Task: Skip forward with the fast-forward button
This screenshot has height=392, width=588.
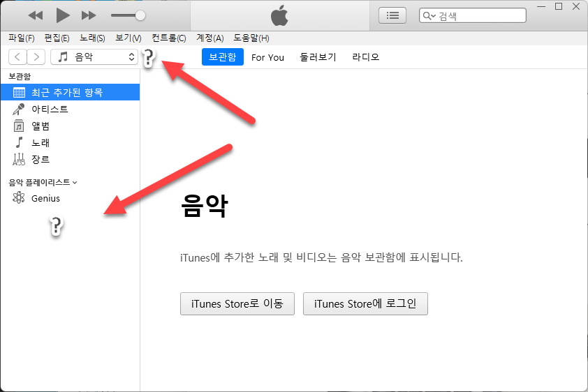Action: (x=89, y=15)
